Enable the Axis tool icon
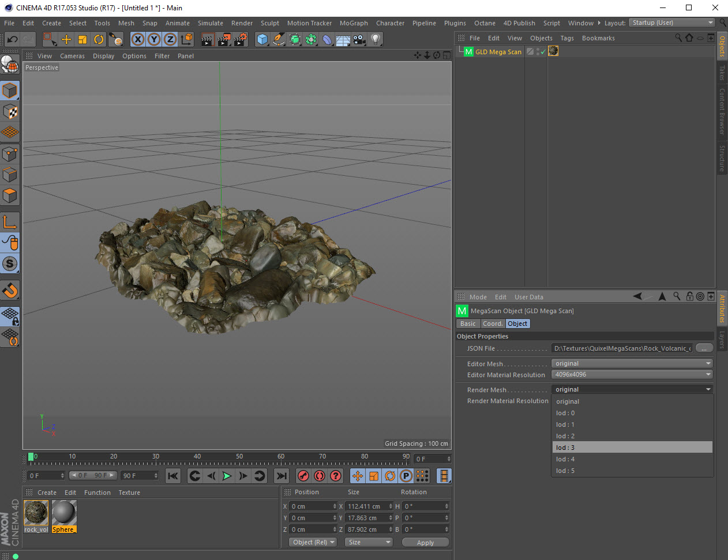 click(x=10, y=222)
